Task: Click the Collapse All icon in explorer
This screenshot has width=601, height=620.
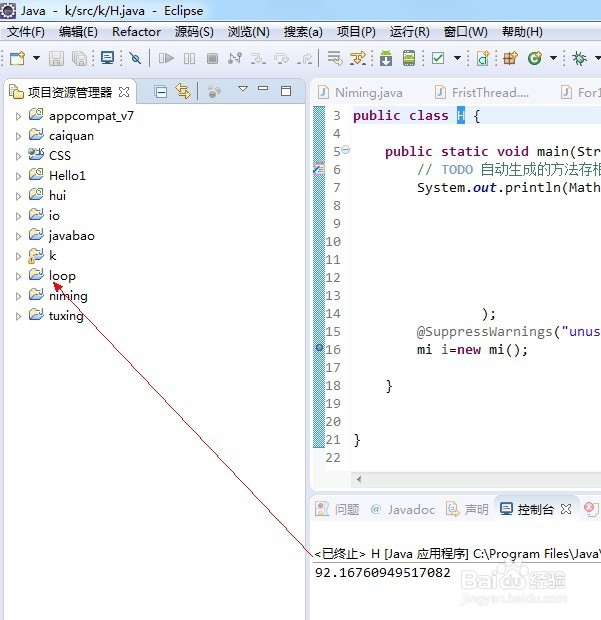Action: pos(161,92)
